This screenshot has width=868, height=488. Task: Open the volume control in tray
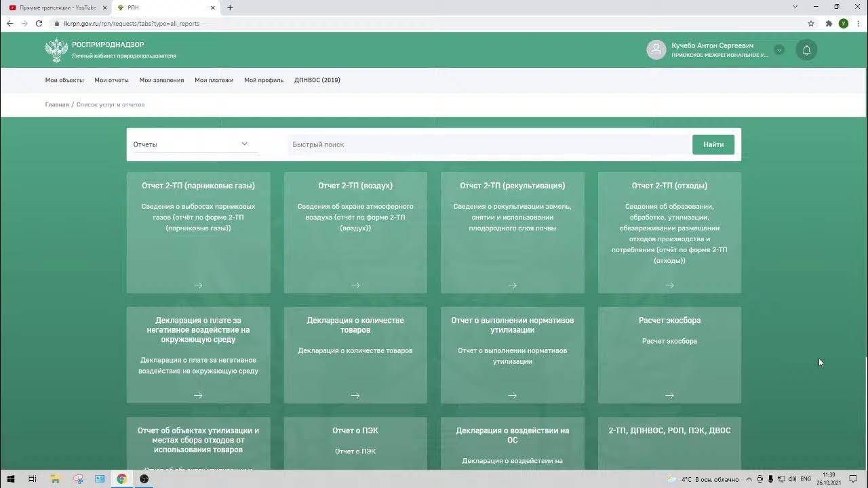[x=793, y=479]
